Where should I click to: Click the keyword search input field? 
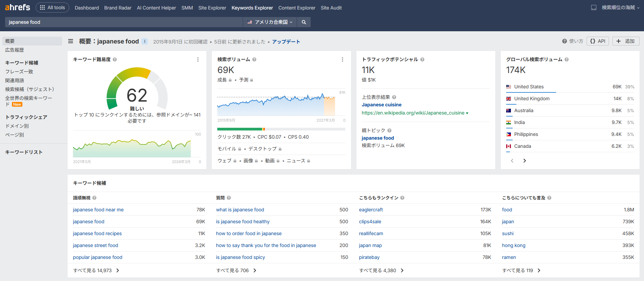(124, 22)
